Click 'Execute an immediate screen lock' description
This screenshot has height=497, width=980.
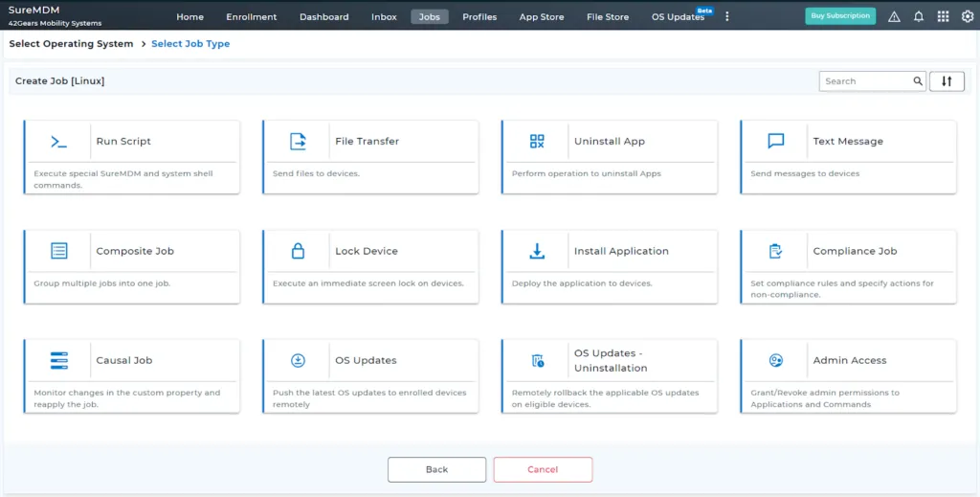[368, 283]
